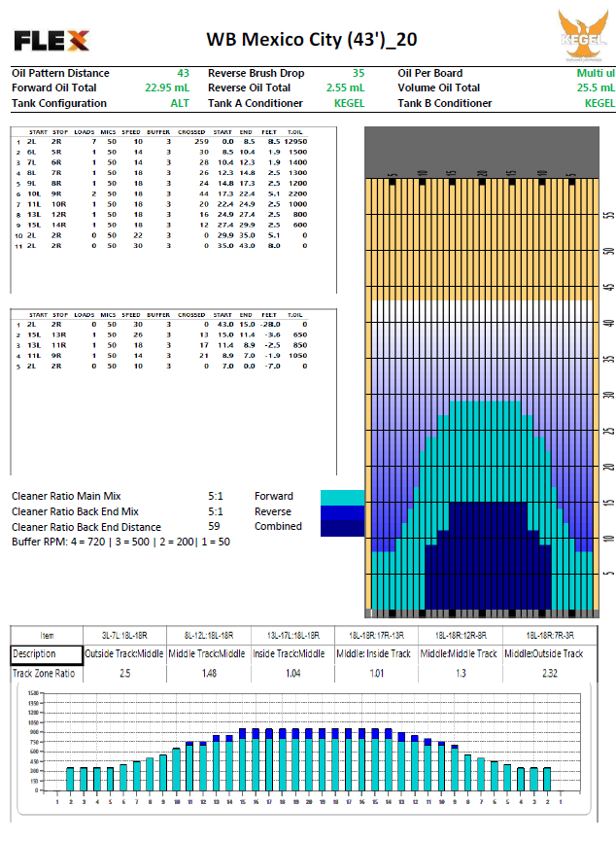Click the Cleaner Ratio Main Mix label
616x841 pixels.
point(66,496)
